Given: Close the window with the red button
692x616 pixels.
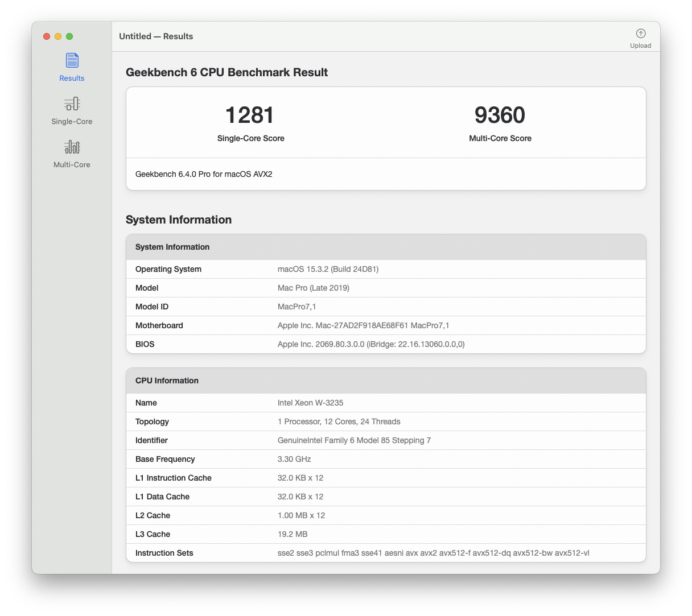Looking at the screenshot, I should pyautogui.click(x=47, y=36).
